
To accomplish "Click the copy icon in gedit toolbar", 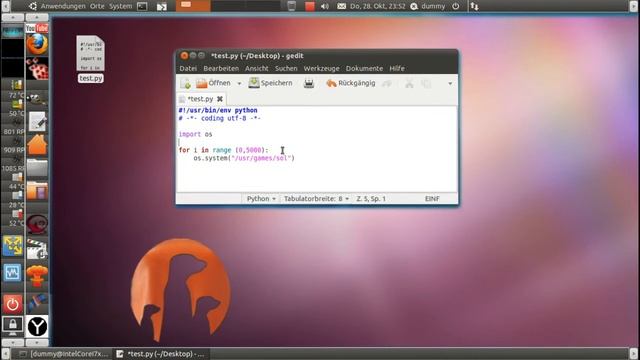I will [426, 83].
